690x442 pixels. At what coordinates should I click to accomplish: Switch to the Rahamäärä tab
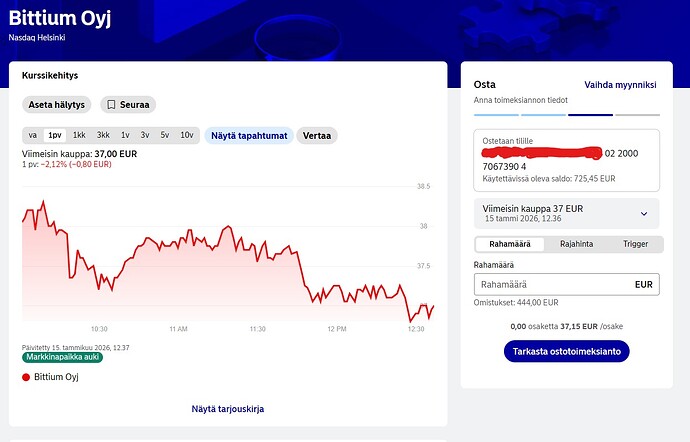pyautogui.click(x=509, y=244)
